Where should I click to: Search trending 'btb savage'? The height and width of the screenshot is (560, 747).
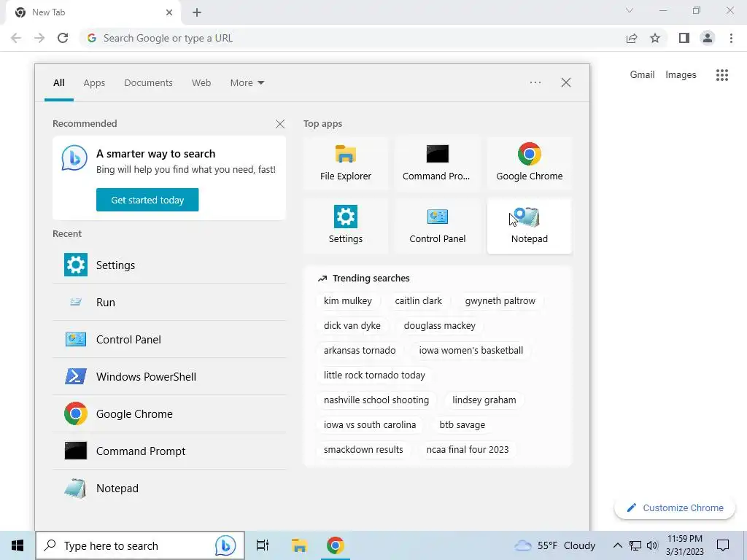click(462, 425)
